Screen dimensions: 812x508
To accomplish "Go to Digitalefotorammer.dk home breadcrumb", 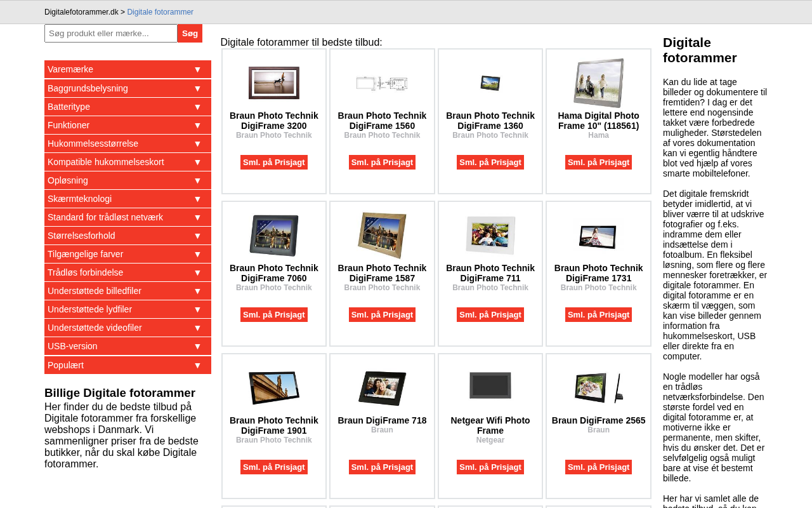I will [x=81, y=12].
